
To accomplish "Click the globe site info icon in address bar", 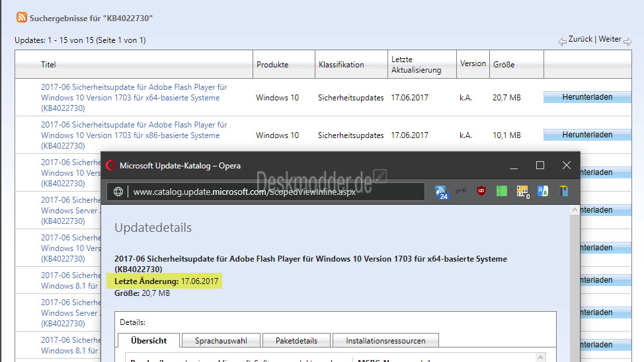I will coord(118,192).
